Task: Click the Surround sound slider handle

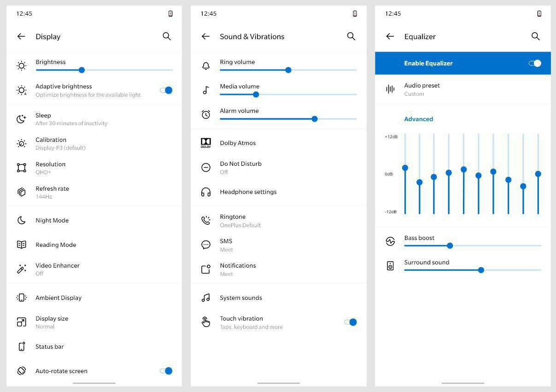Action: (481, 270)
